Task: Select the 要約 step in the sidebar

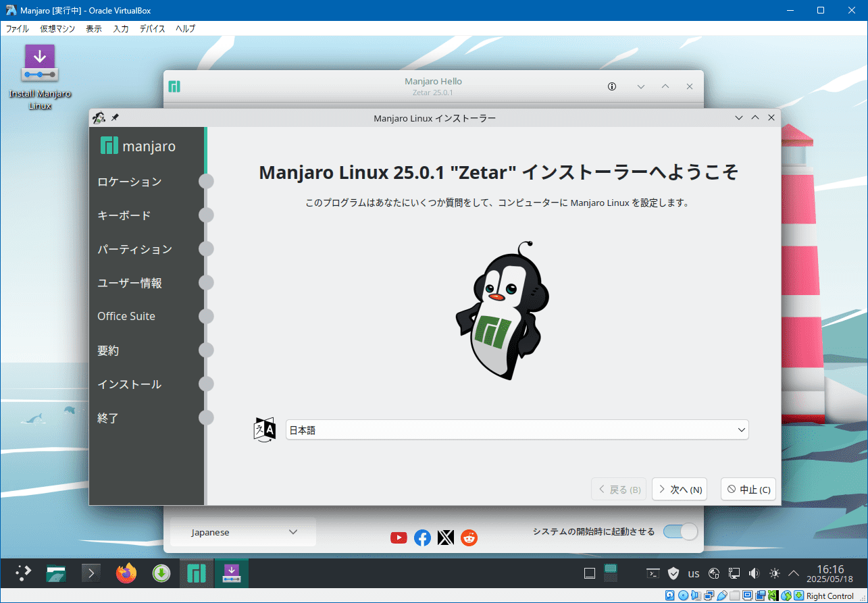Action: pyautogui.click(x=108, y=350)
